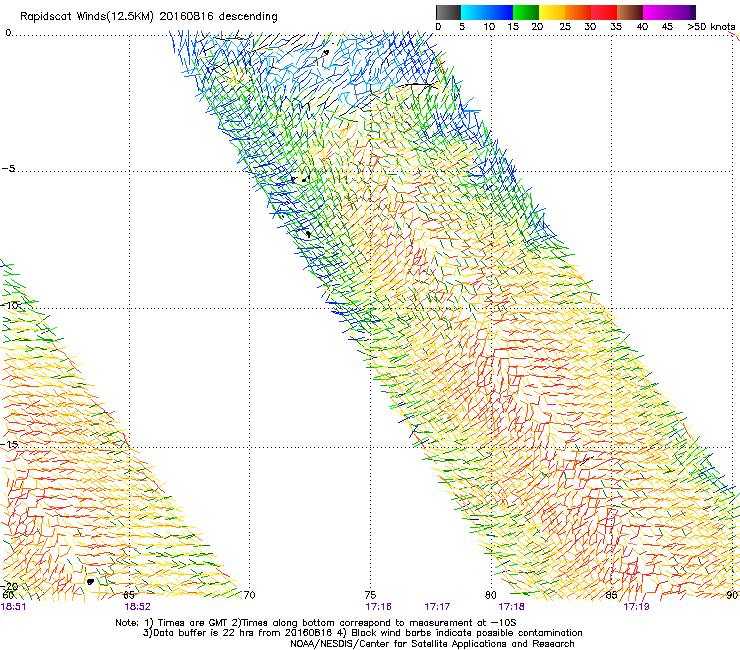
Task: Click the data buffer note line
Action: pos(362,633)
